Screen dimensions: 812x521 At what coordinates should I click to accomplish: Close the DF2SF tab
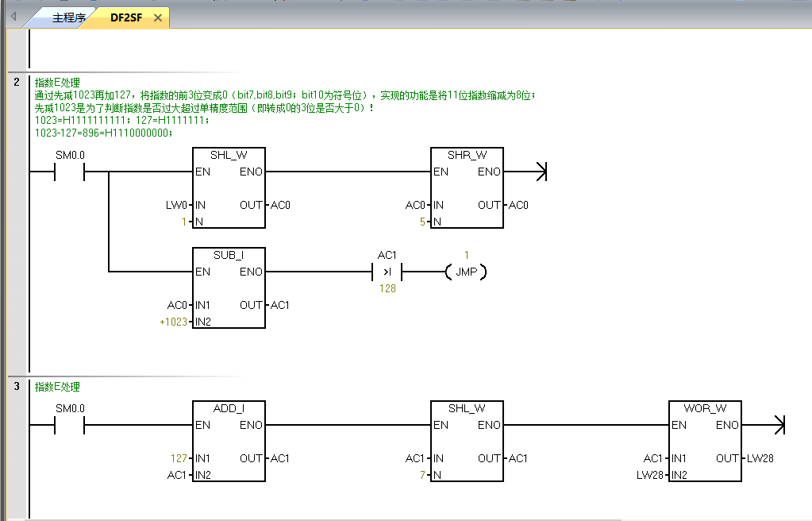(158, 17)
